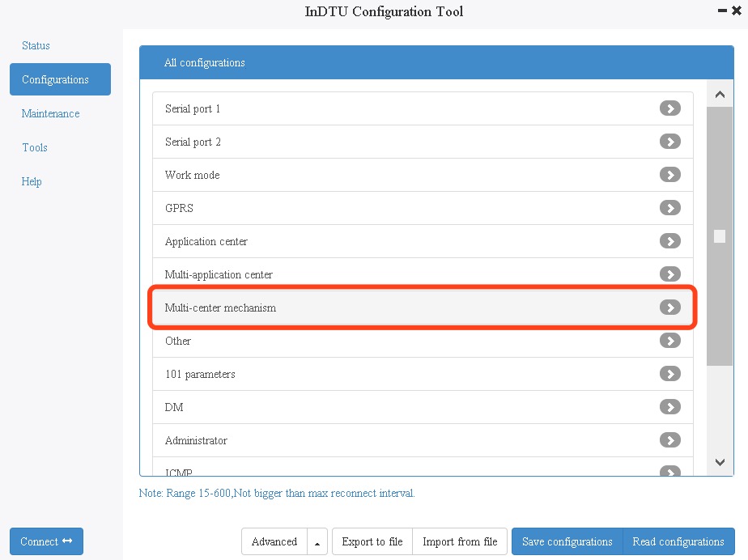This screenshot has height=560, width=748.
Task: Click the arrow icon on Work mode row
Action: coord(669,175)
